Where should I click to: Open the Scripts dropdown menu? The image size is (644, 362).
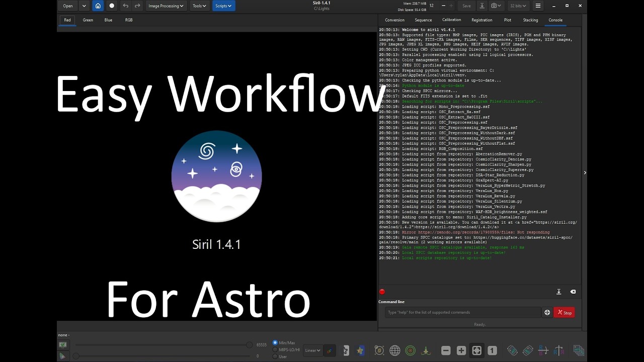(x=223, y=6)
